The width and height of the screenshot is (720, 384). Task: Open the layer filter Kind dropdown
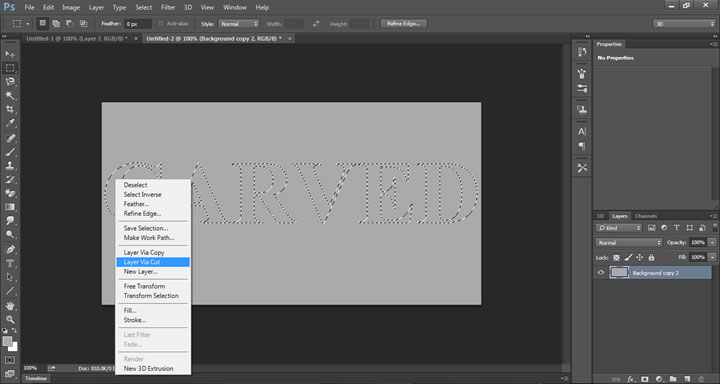tap(619, 228)
